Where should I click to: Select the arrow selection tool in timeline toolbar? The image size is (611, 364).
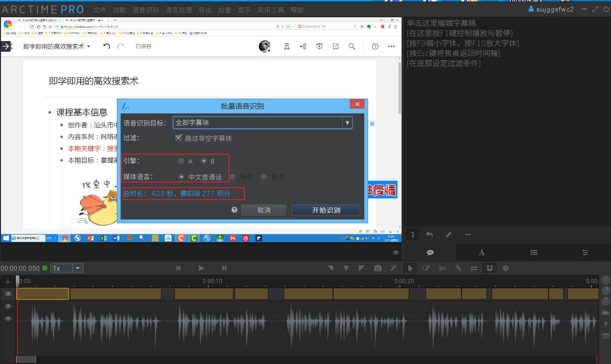[411, 268]
